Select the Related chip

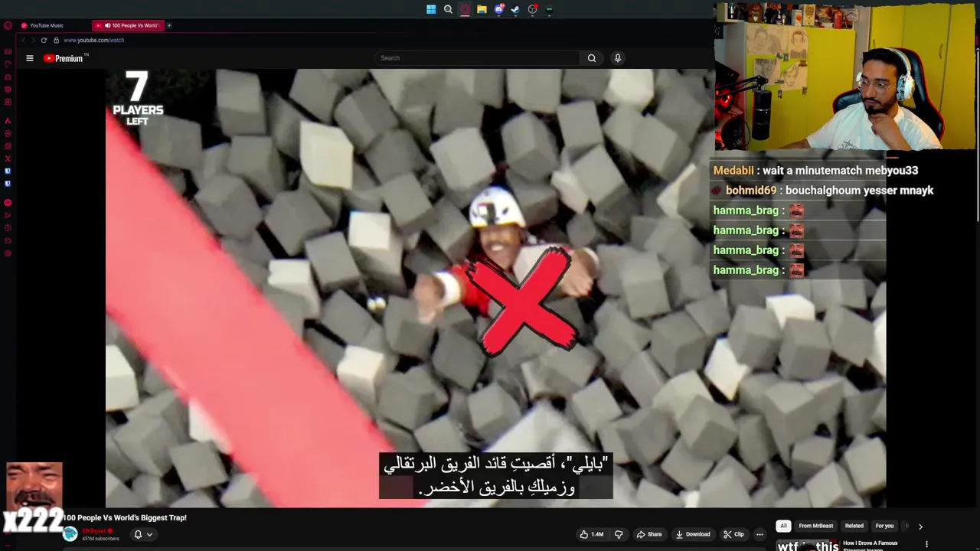pos(854,526)
